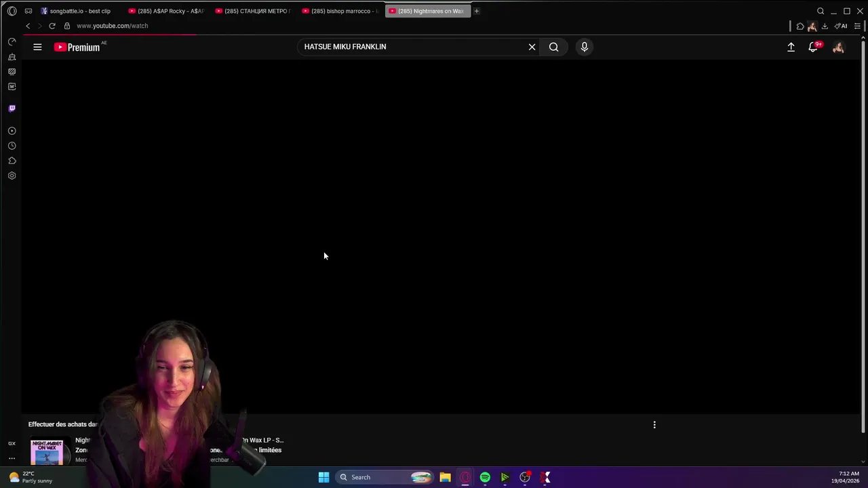Go back to previous page
Image resolution: width=868 pixels, height=488 pixels.
pos(28,26)
